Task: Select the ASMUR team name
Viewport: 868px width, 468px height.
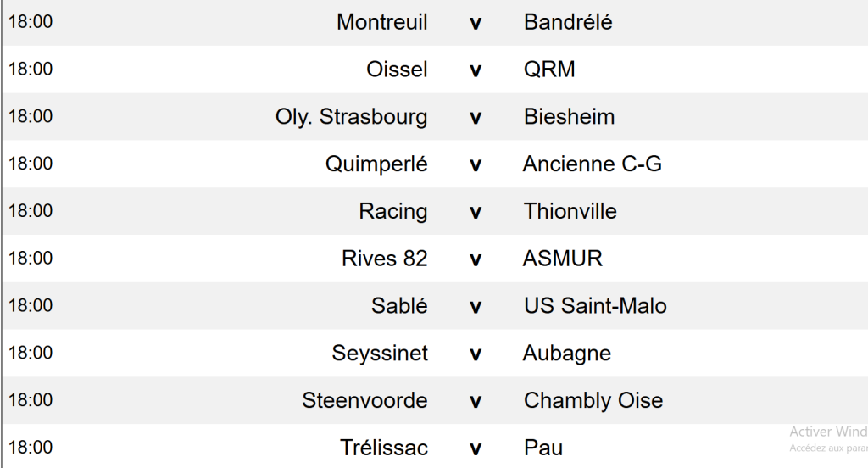Action: [563, 259]
